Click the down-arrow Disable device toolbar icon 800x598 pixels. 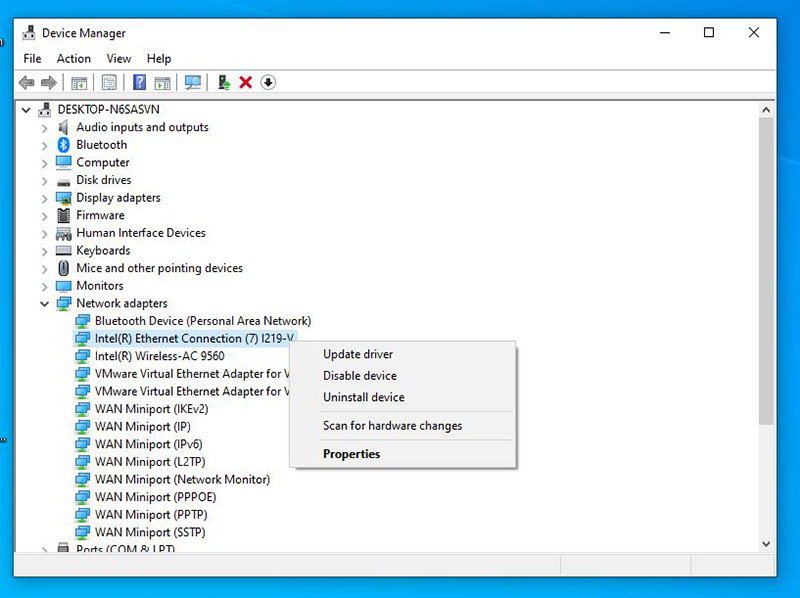[x=268, y=82]
